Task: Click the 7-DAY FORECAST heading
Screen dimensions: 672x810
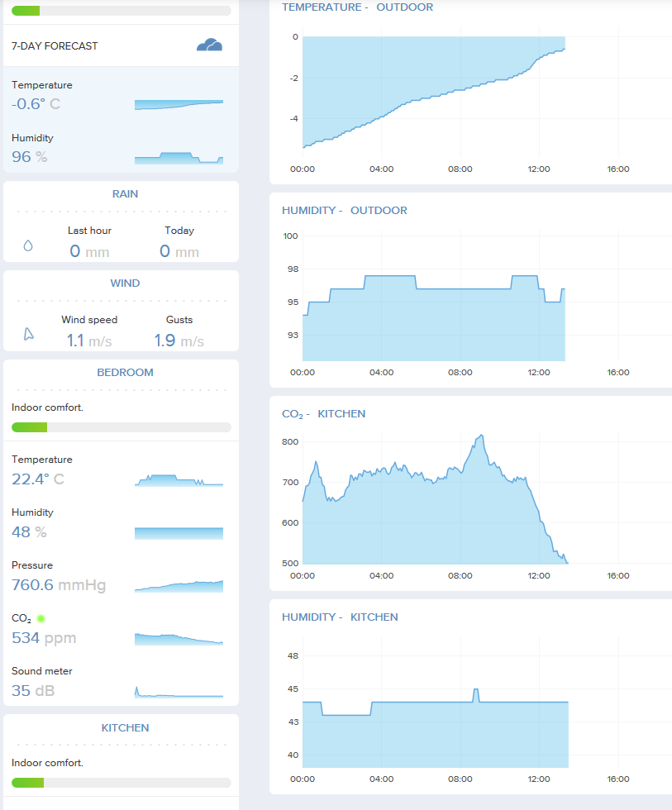Action: pos(55,46)
